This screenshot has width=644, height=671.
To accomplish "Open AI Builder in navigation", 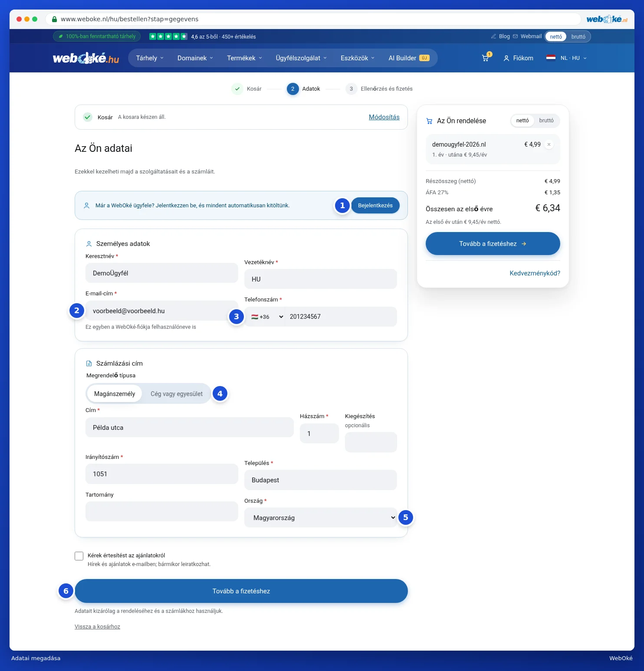I will [x=409, y=58].
